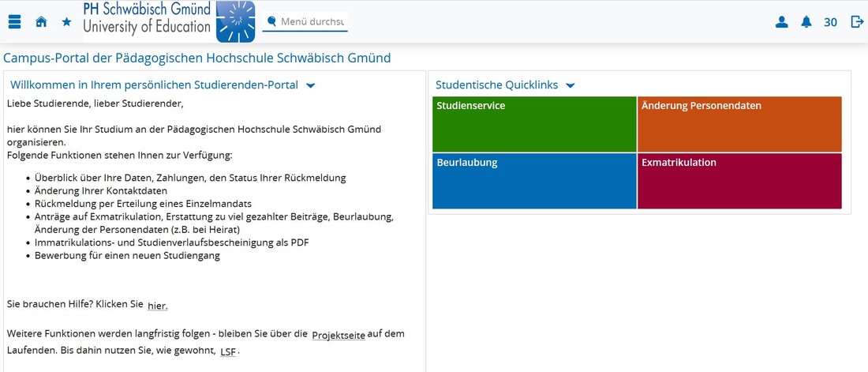Expand the Studentische Quicklinks dropdown arrow
868x372 pixels.
(x=571, y=85)
